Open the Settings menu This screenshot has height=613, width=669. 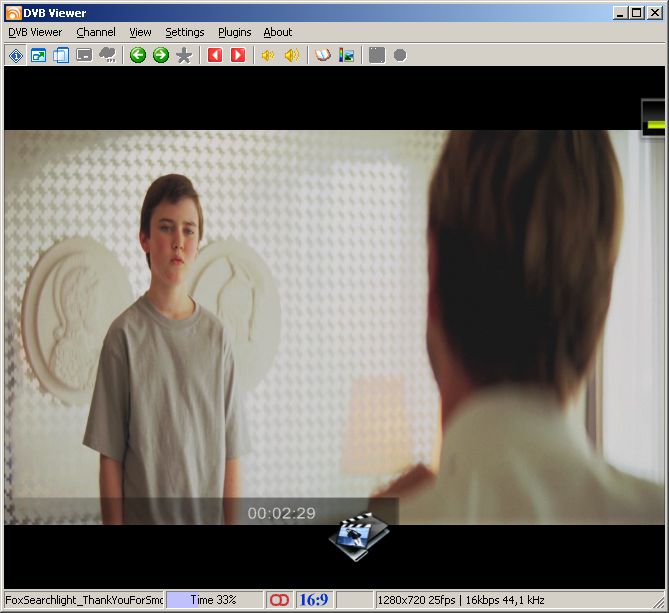[x=185, y=32]
